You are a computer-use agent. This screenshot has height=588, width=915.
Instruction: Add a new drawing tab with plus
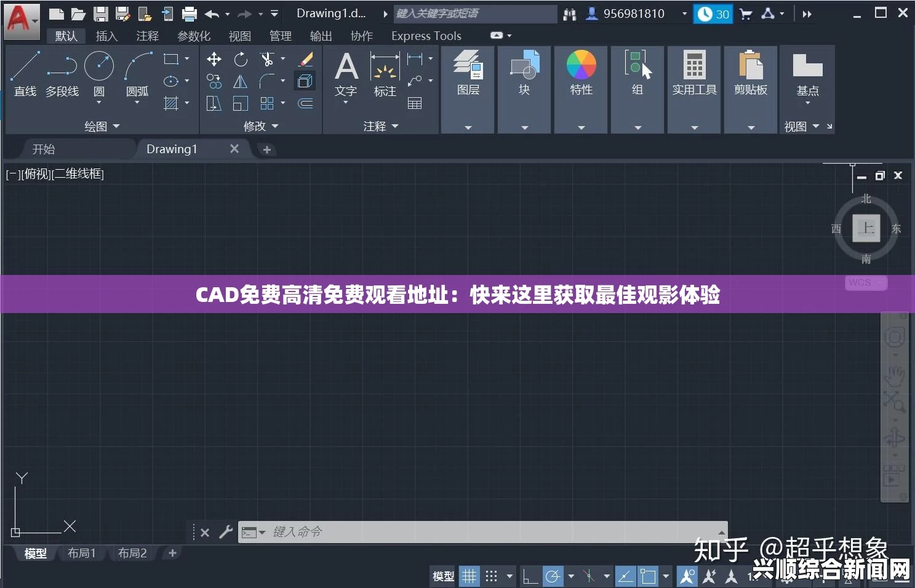click(267, 149)
